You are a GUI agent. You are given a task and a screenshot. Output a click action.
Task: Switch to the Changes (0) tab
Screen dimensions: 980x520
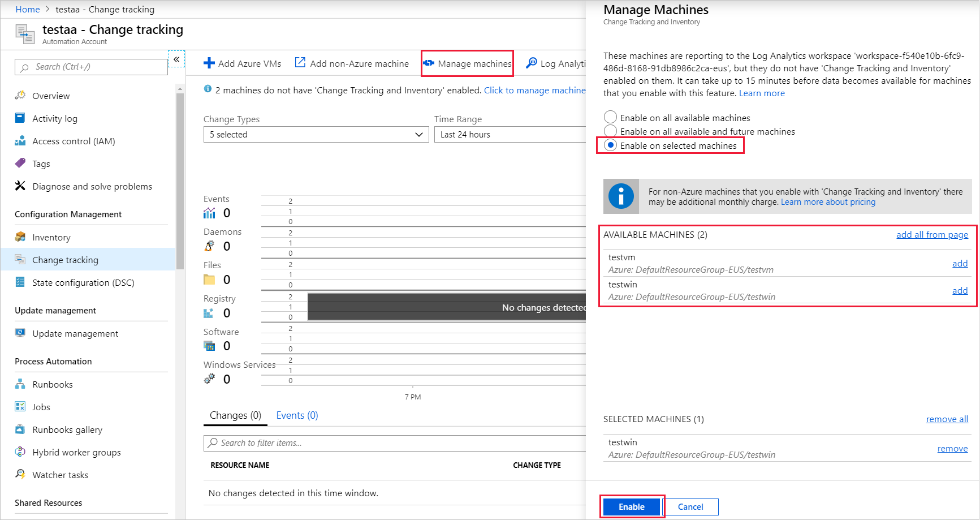235,415
